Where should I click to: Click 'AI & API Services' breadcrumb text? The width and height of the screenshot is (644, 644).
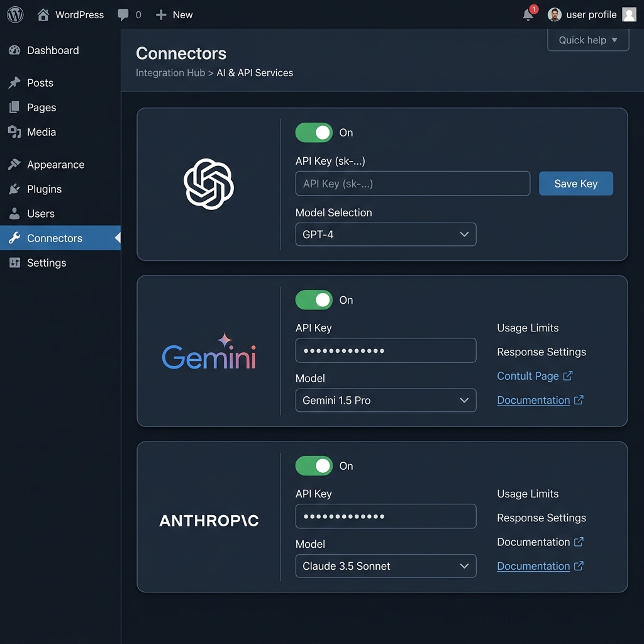point(255,73)
